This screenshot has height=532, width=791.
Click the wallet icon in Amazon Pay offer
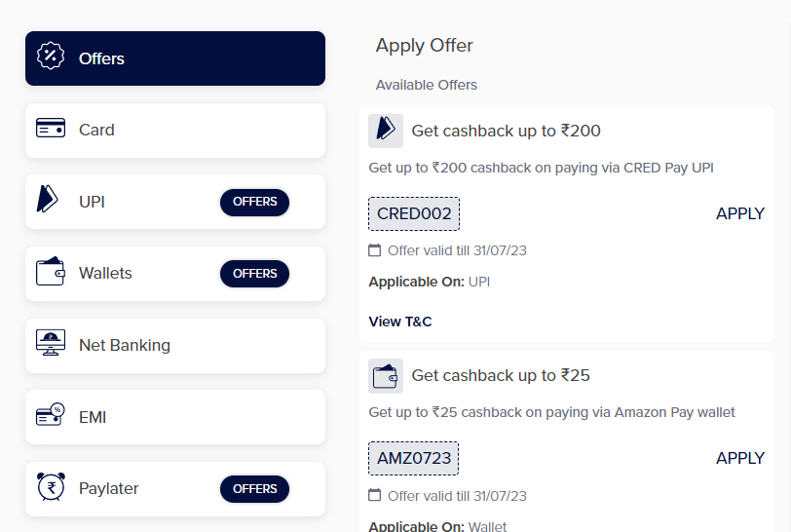(x=386, y=375)
